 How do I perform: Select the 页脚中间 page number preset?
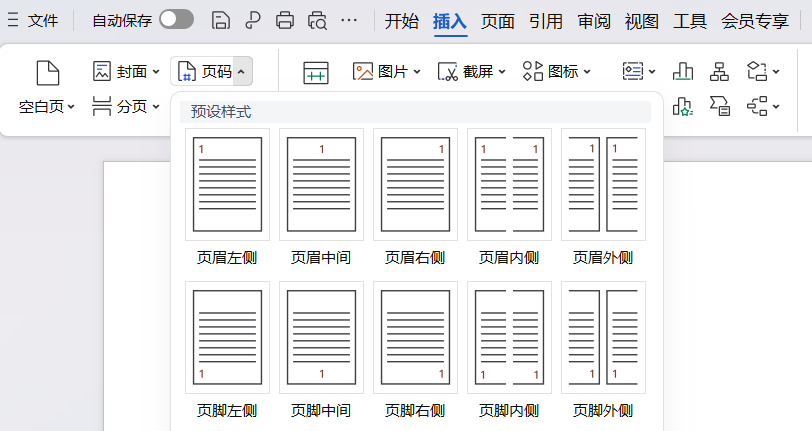click(321, 337)
